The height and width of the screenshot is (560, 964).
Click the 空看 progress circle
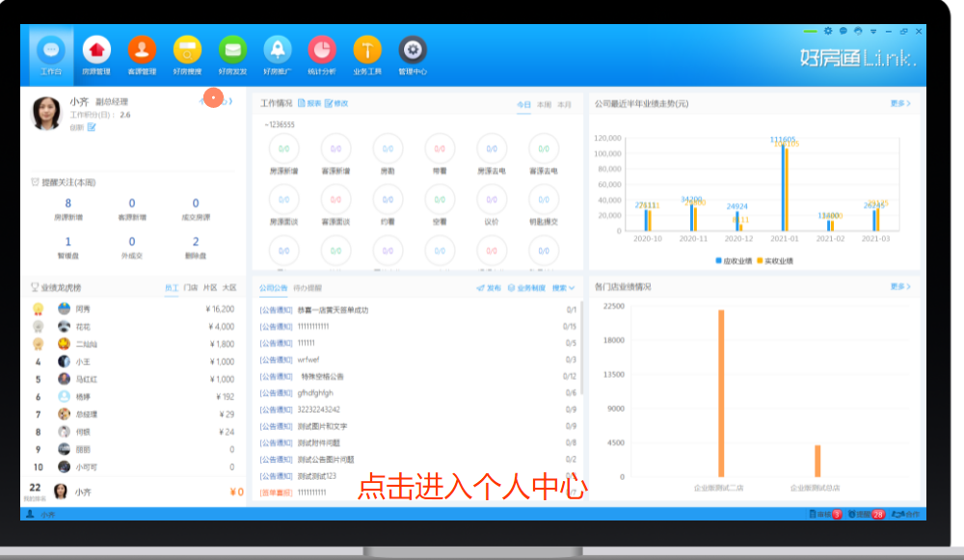(440, 200)
